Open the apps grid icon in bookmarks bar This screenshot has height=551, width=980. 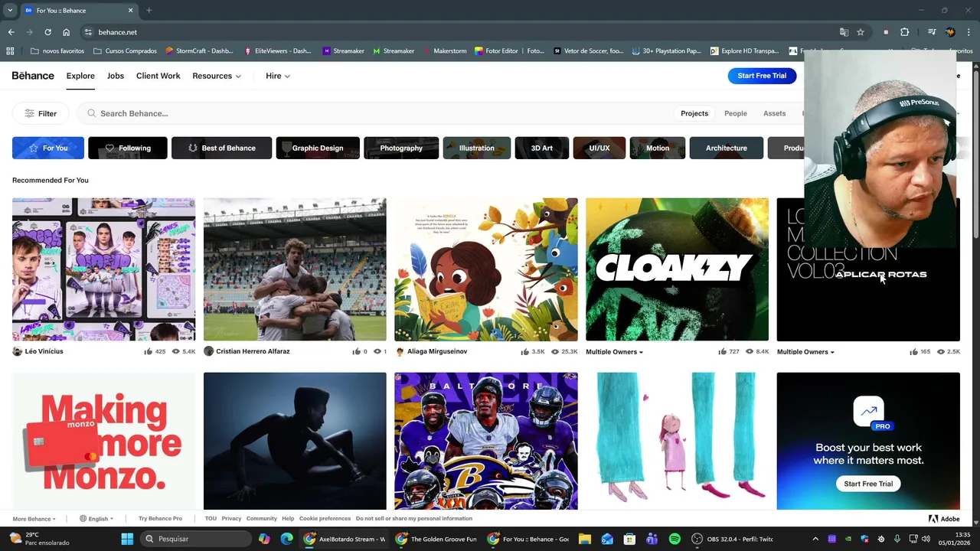click(10, 51)
